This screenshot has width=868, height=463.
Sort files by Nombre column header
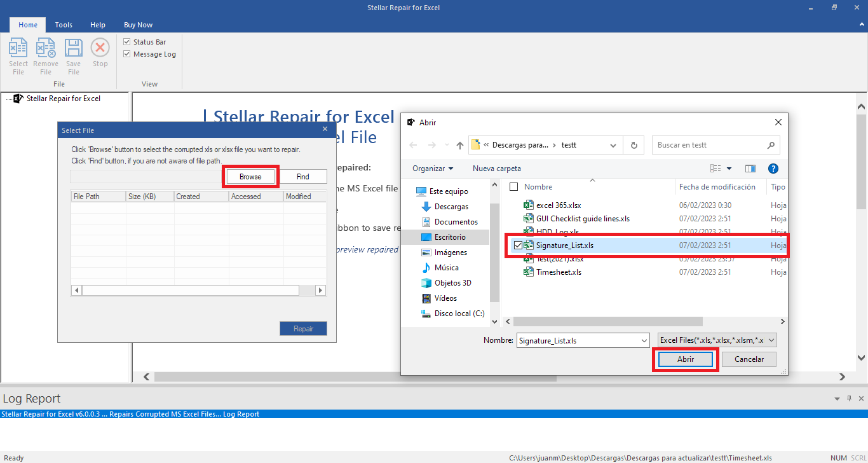538,187
